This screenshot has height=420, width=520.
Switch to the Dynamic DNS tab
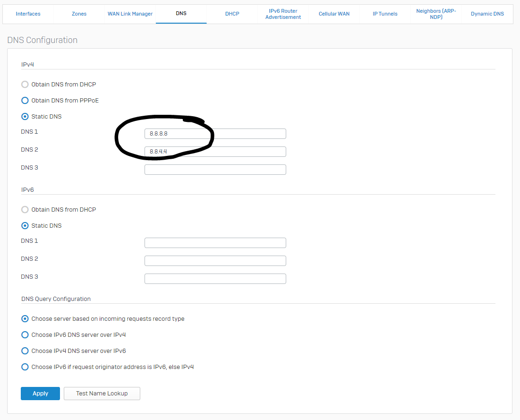(x=487, y=14)
